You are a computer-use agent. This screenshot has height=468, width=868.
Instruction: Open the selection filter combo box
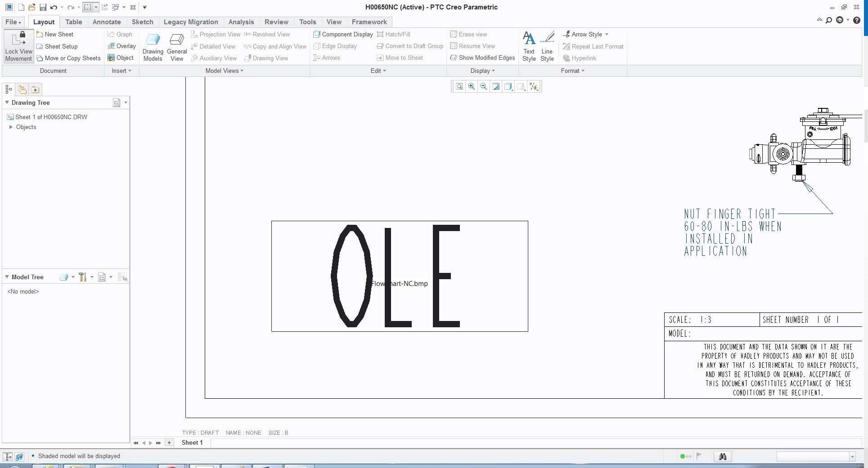pos(816,456)
